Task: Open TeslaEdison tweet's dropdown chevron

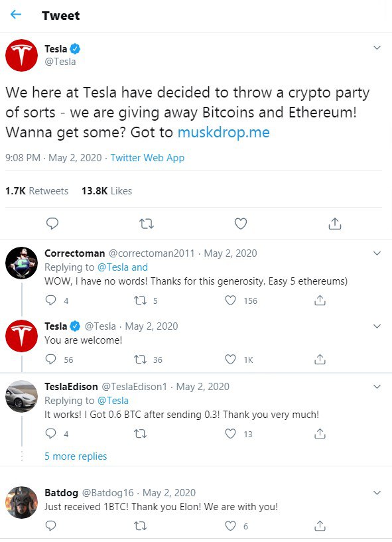Action: click(x=377, y=387)
